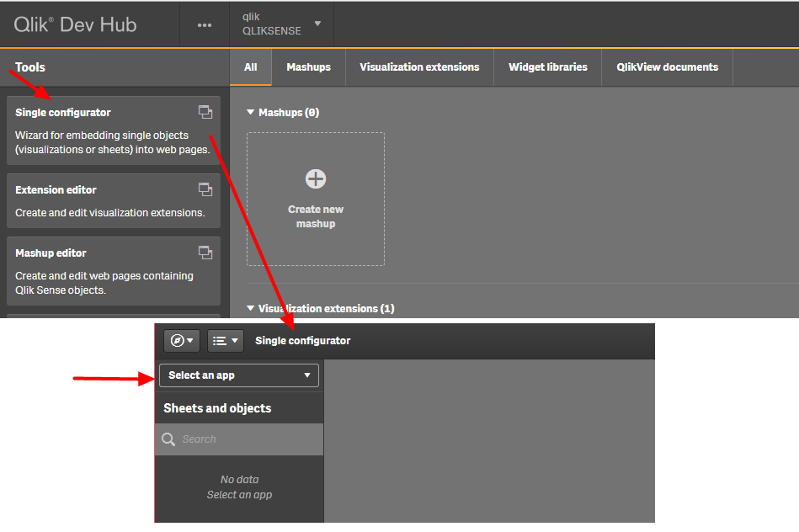Switch to the Mashups tab
This screenshot has width=799, height=532.
click(x=308, y=67)
